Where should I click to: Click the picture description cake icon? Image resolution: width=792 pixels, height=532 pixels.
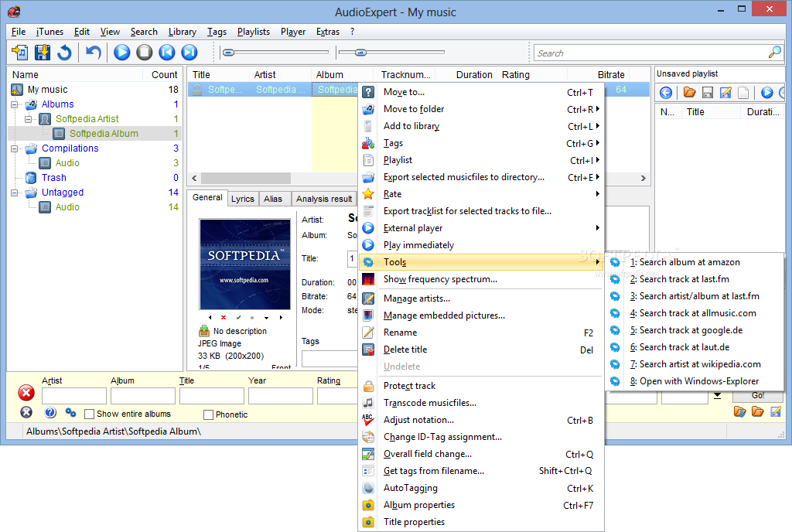[x=204, y=331]
